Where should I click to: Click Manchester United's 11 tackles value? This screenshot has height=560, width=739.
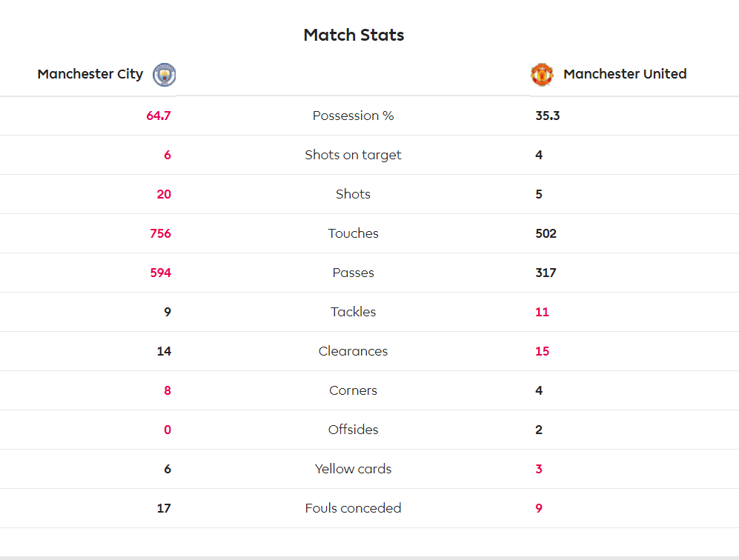(x=542, y=312)
